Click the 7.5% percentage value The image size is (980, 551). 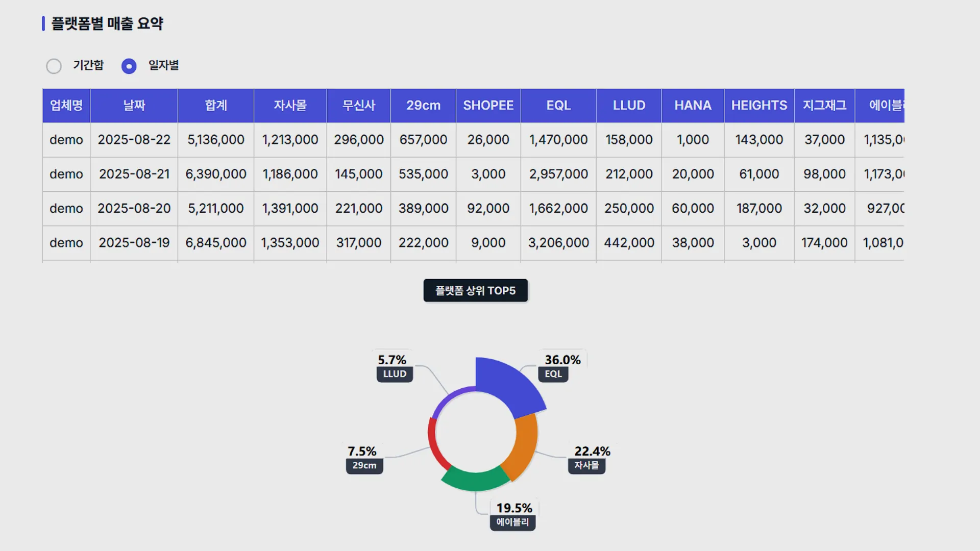pyautogui.click(x=362, y=451)
